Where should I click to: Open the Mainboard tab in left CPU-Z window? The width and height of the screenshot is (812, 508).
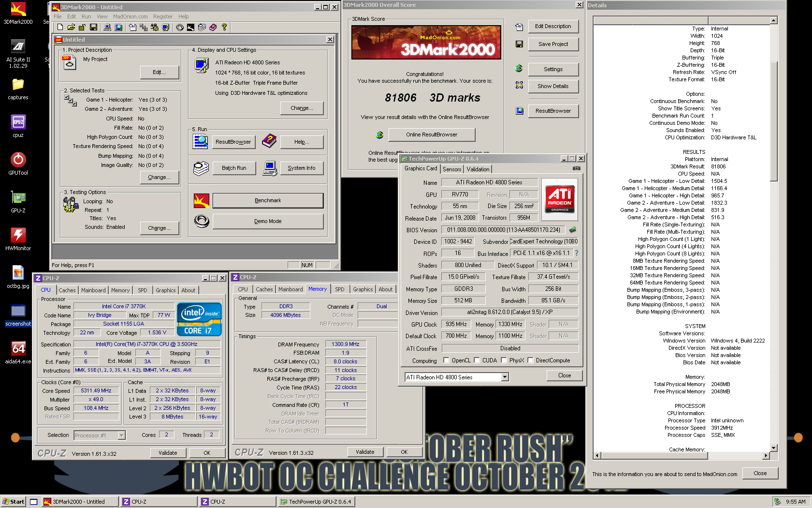click(93, 290)
